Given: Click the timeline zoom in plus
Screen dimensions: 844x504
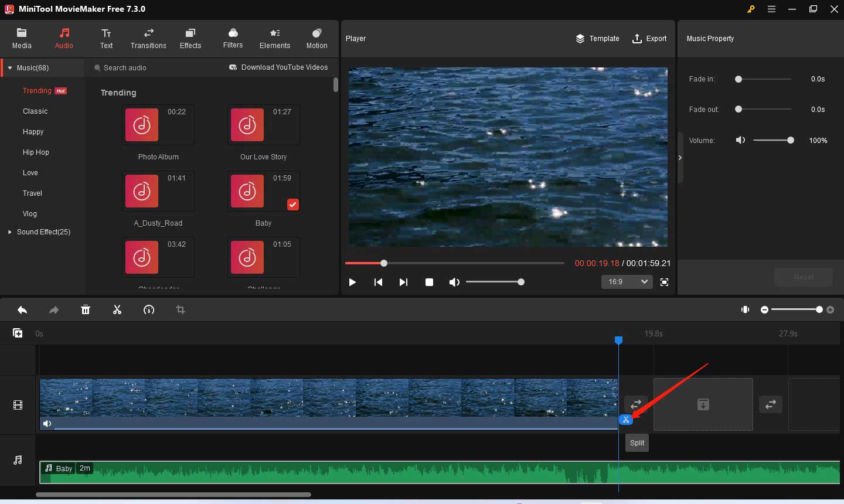Looking at the screenshot, I should [831, 309].
